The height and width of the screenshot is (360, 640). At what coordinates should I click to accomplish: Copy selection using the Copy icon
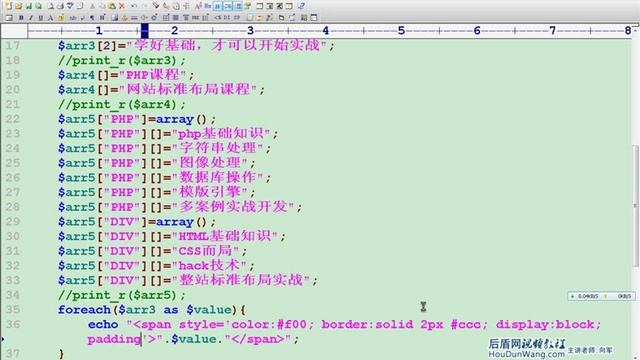pyautogui.click(x=102, y=6)
